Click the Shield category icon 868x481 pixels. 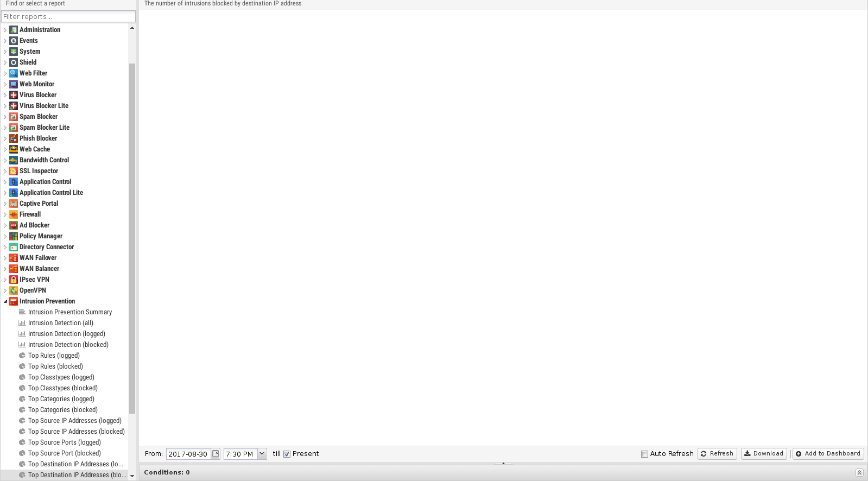tap(14, 62)
